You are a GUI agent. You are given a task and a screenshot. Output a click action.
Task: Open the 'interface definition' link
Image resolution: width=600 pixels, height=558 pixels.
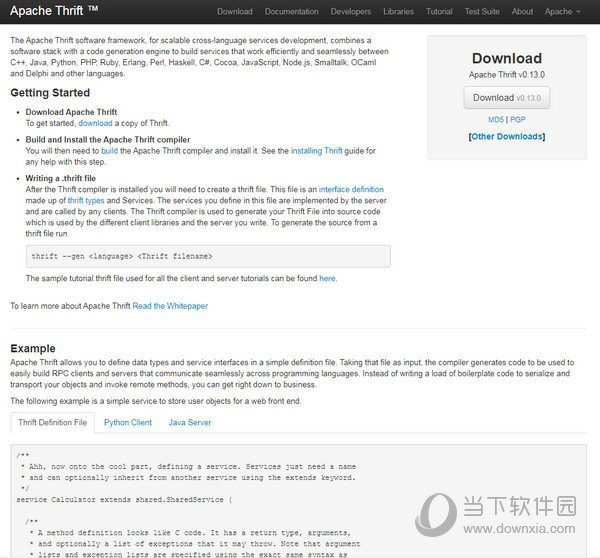point(351,189)
